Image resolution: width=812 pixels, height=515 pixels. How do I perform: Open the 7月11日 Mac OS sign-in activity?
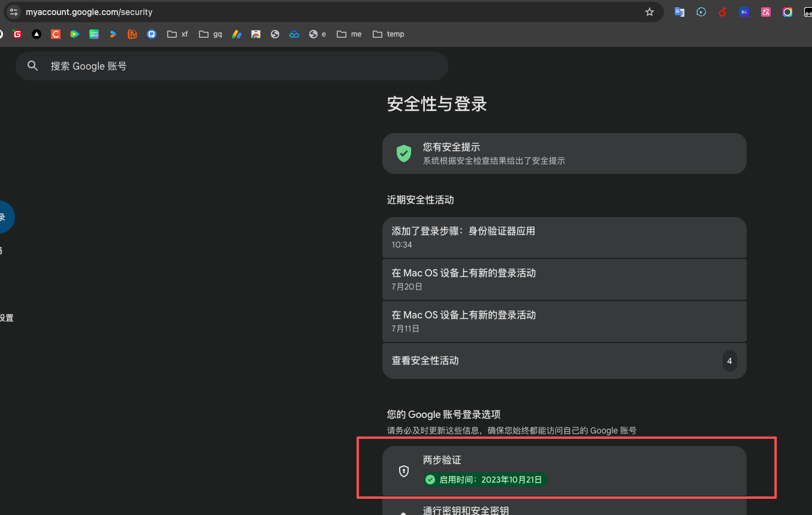[x=565, y=321]
